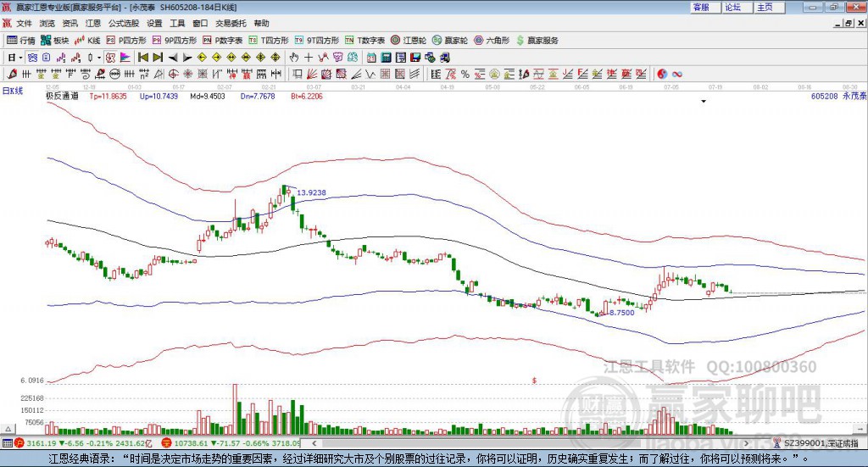Click the floppy-disk save icon
The height and width of the screenshot is (467, 868).
[x=415, y=58]
